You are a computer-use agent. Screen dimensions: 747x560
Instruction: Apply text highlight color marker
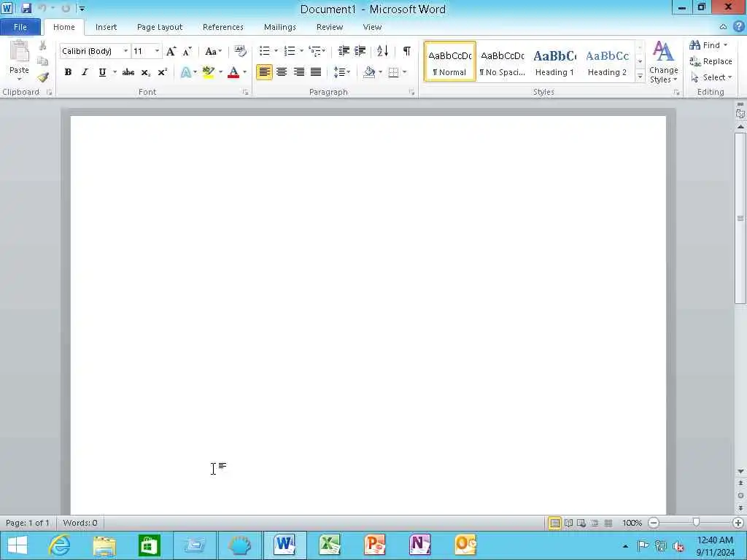click(x=208, y=72)
